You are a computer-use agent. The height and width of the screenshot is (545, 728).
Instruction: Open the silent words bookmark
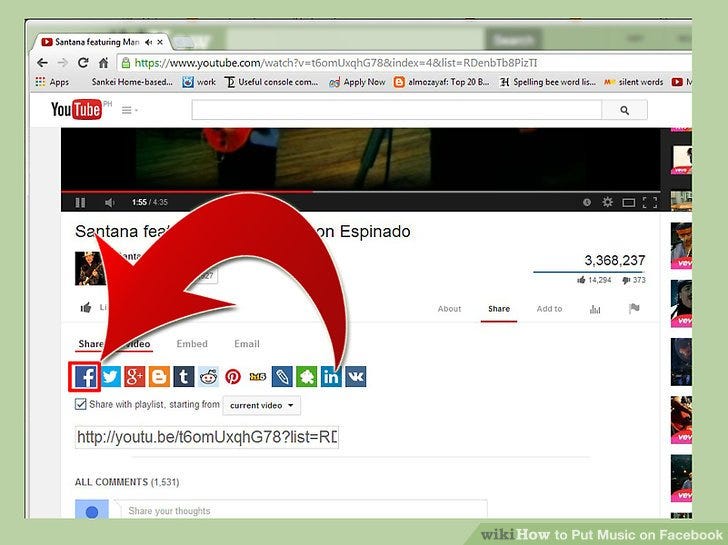(x=634, y=82)
